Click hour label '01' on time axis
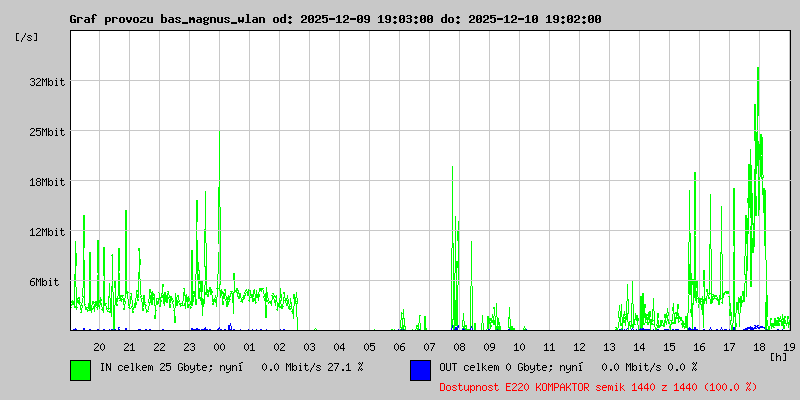 tap(249, 347)
